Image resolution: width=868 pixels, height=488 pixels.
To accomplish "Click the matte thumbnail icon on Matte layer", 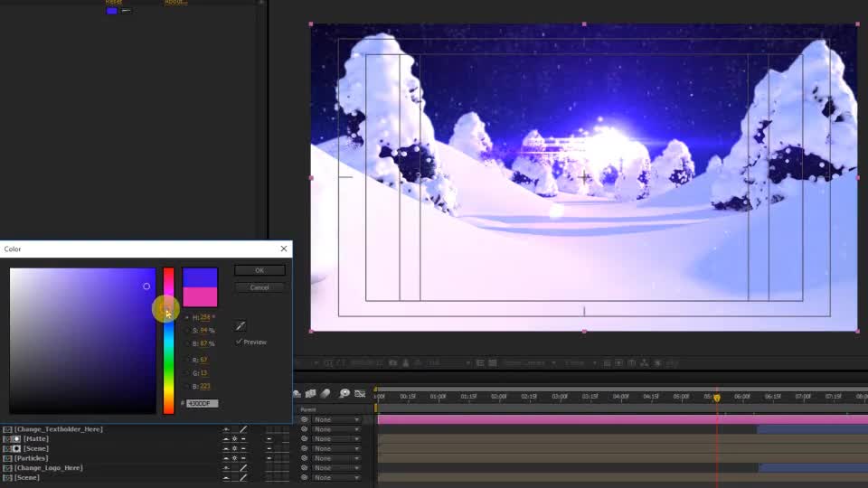I will pos(16,439).
